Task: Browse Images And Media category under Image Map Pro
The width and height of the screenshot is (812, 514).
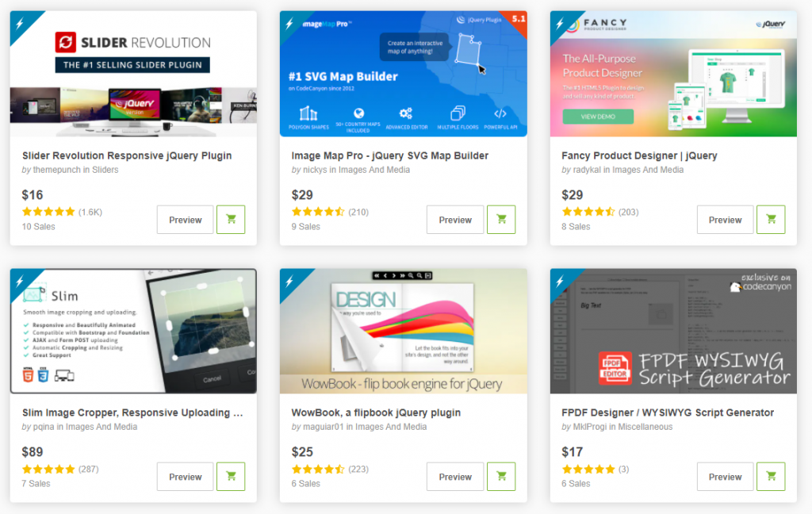Action: (x=374, y=170)
